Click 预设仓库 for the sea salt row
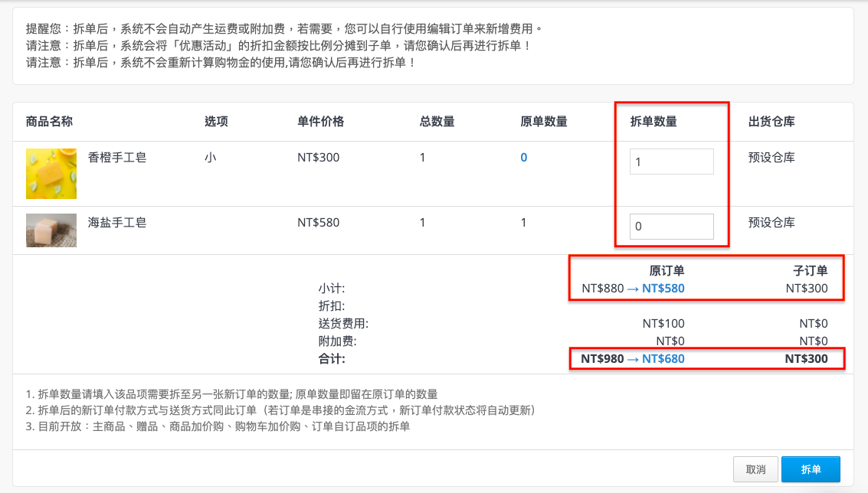The height and width of the screenshot is (493, 868). click(x=771, y=223)
